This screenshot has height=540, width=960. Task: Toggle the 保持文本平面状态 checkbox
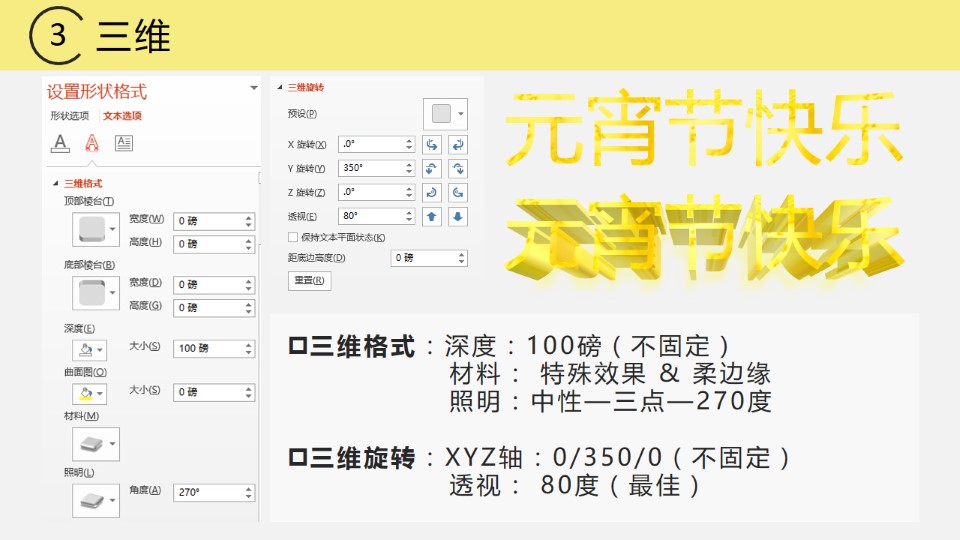click(x=293, y=237)
